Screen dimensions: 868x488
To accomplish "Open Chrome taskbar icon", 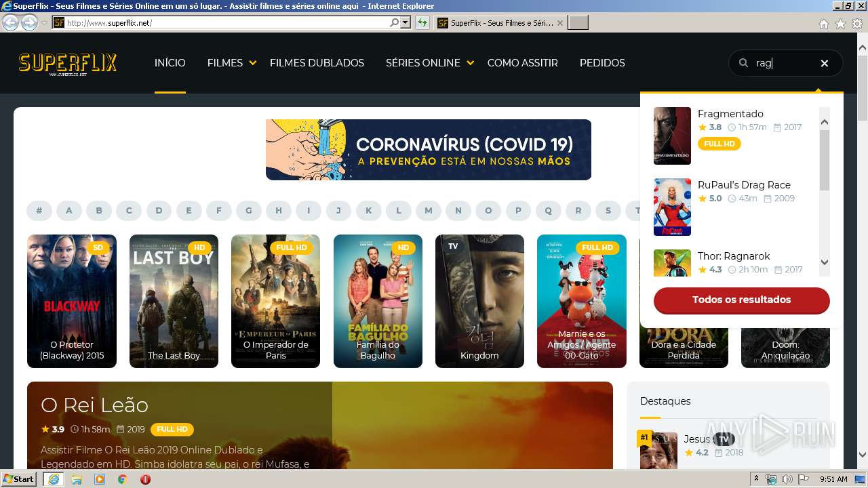I will click(x=122, y=479).
